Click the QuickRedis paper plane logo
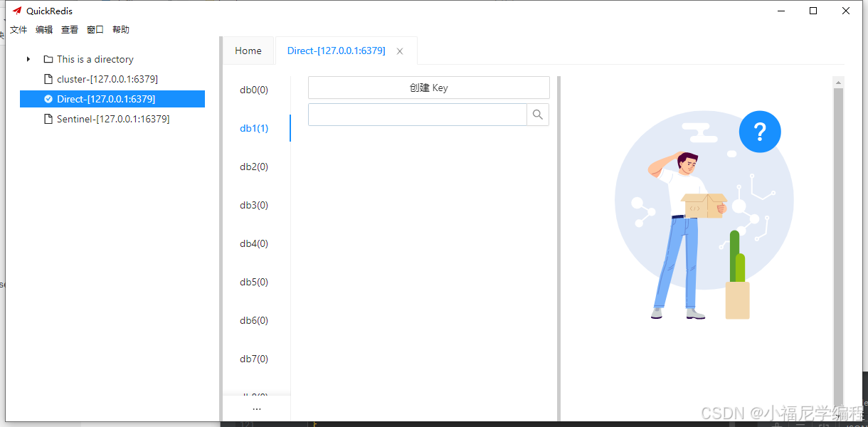Screen dimensions: 868x427 pyautogui.click(x=18, y=10)
